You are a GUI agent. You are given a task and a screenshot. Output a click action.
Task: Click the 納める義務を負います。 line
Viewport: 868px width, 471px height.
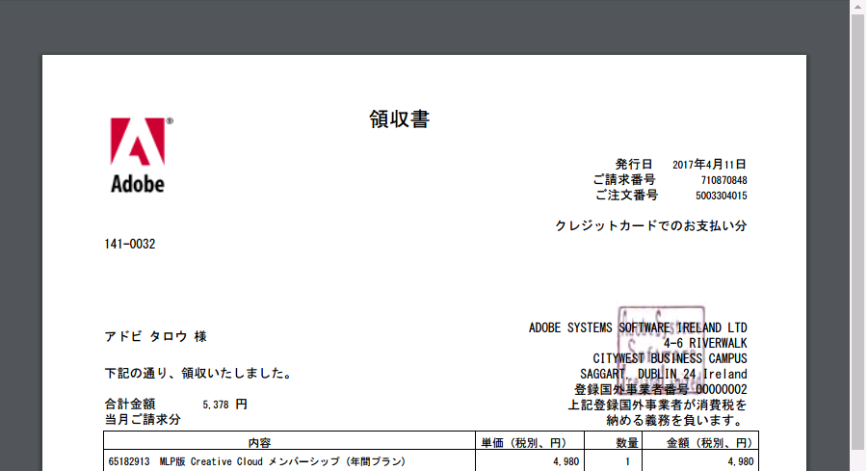(x=676, y=421)
